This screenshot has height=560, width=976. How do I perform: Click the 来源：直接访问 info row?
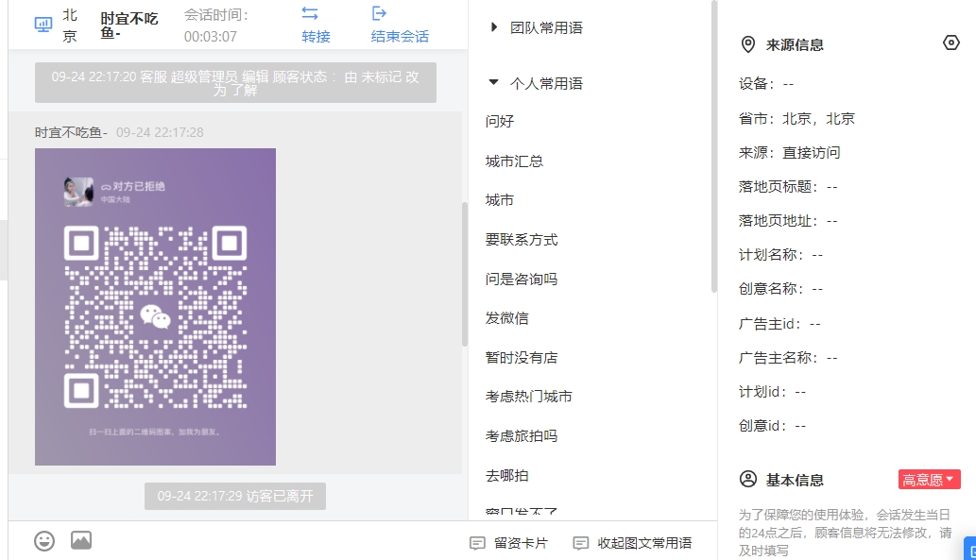click(789, 152)
